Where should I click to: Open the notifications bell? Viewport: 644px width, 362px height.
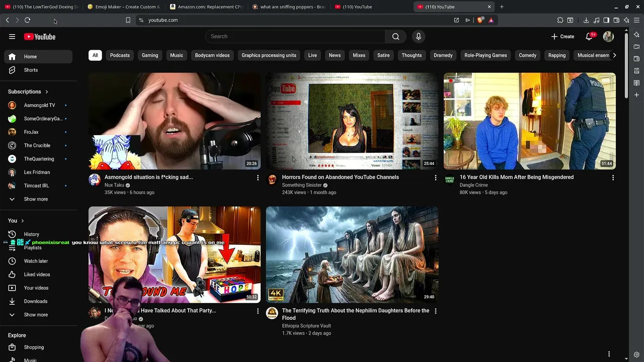[589, 37]
